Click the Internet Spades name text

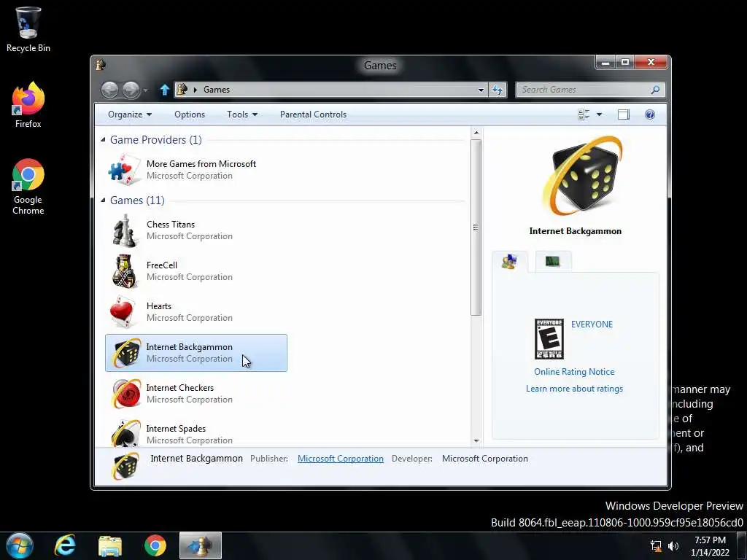coord(176,429)
